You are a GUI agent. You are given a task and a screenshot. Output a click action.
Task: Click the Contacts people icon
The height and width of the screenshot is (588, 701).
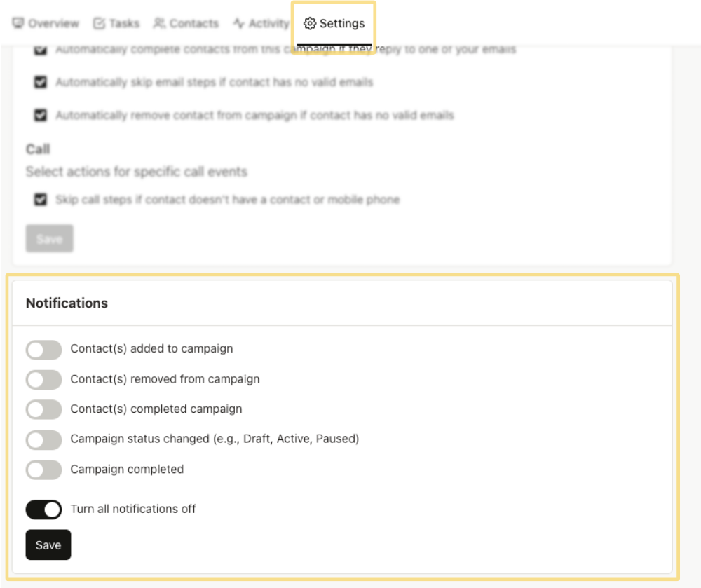(158, 23)
